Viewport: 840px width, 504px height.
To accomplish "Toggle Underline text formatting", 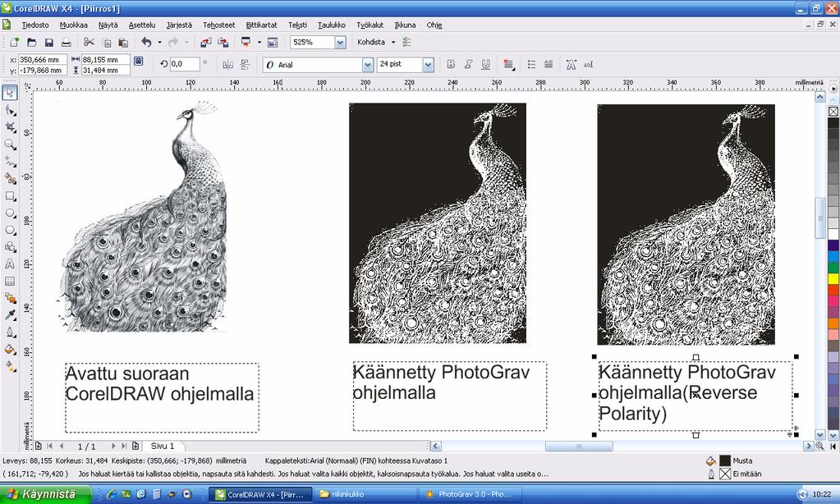I will coord(485,64).
